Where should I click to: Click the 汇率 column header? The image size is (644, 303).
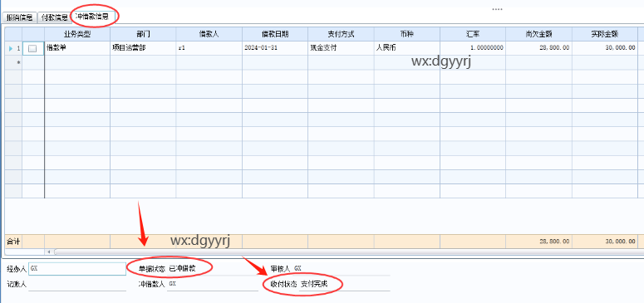473,35
